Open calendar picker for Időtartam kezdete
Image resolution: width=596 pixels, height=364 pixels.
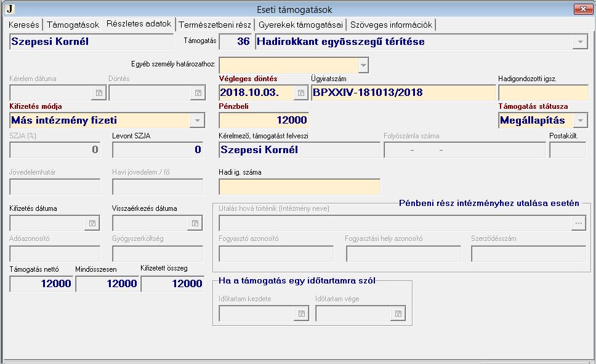tap(302, 314)
